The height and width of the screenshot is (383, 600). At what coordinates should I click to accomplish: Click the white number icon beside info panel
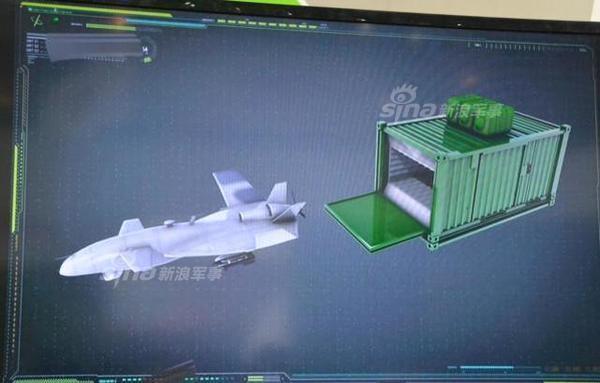(x=145, y=49)
